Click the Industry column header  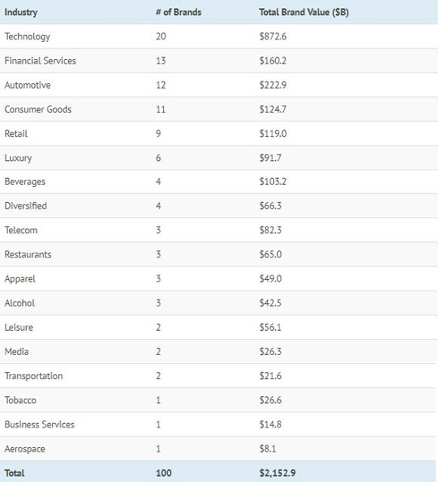pyautogui.click(x=21, y=12)
